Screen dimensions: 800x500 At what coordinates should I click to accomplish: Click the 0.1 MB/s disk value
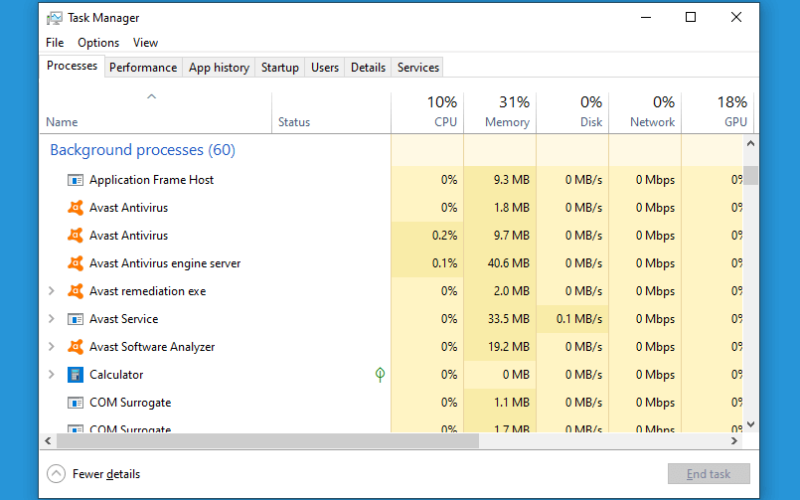(x=579, y=319)
